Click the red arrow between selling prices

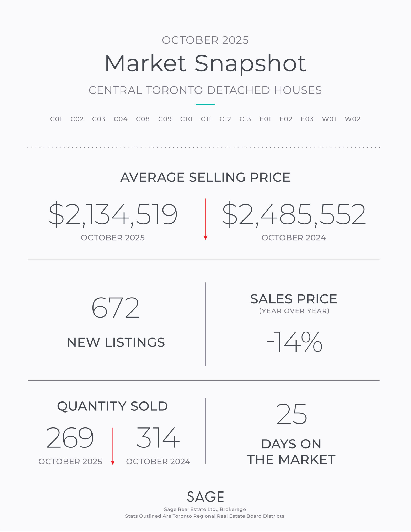(205, 219)
